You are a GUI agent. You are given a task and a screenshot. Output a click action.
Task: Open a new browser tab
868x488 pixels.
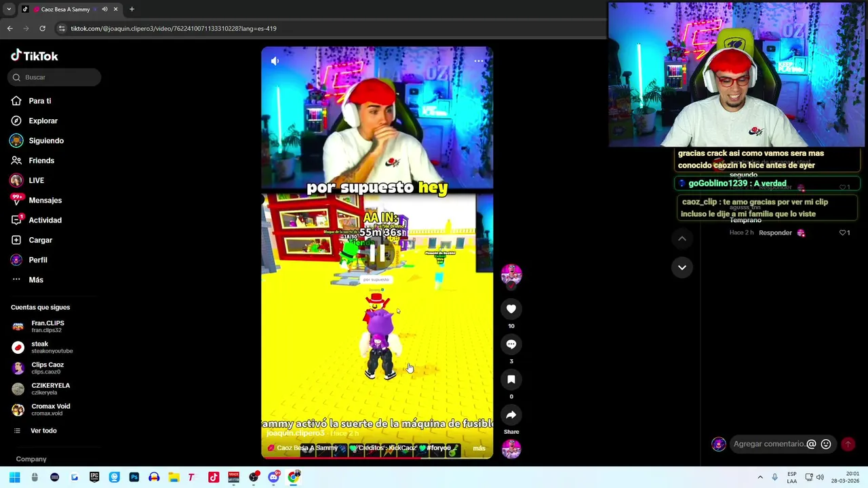pos(132,9)
